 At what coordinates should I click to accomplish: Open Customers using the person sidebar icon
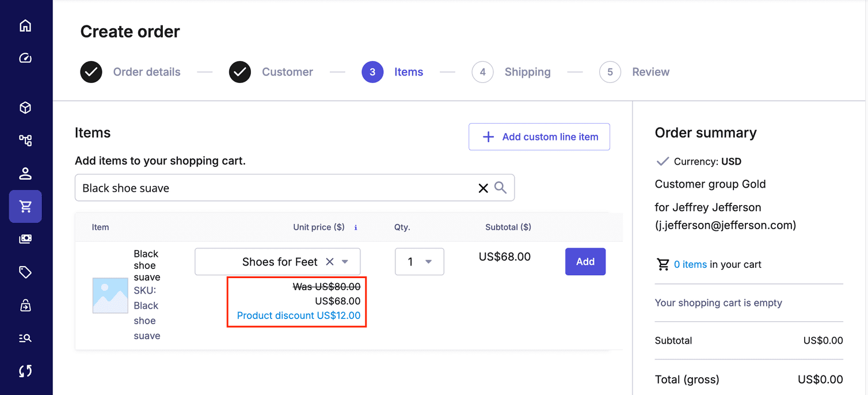[x=25, y=173]
